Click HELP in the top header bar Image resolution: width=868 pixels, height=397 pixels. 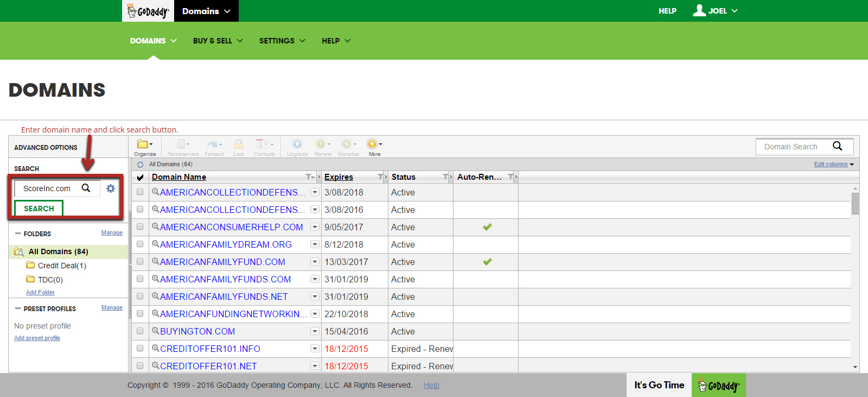(x=667, y=11)
